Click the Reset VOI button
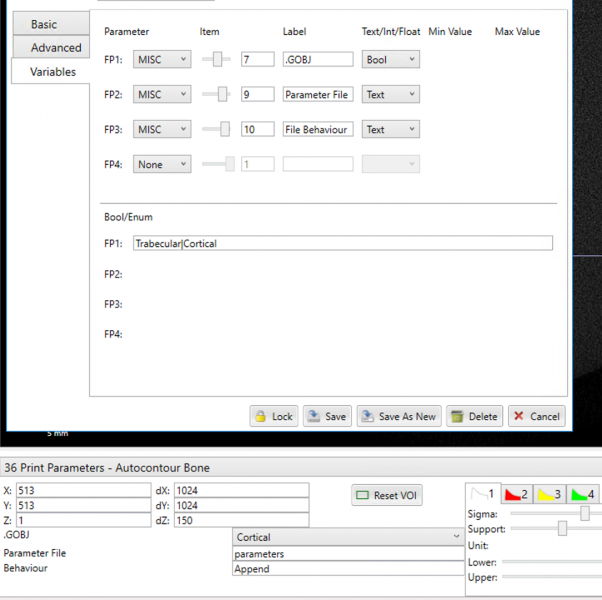This screenshot has height=600, width=602. [387, 495]
